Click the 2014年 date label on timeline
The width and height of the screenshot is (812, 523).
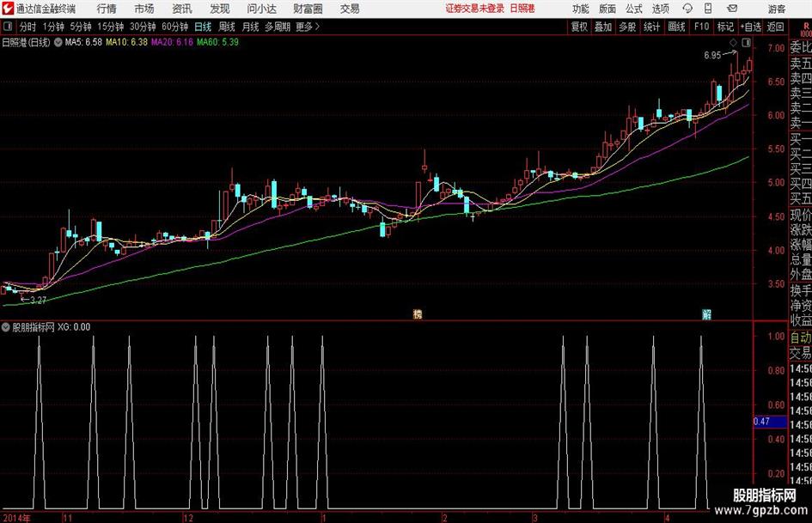(x=16, y=518)
